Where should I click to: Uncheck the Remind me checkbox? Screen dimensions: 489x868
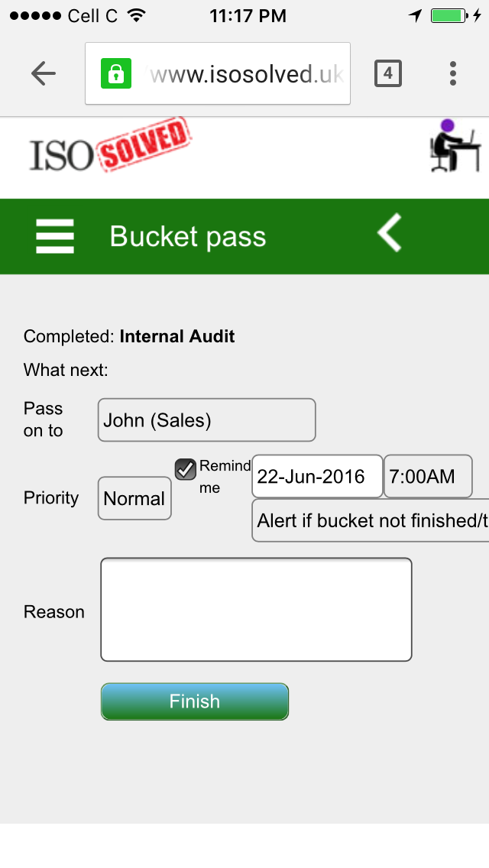click(186, 469)
